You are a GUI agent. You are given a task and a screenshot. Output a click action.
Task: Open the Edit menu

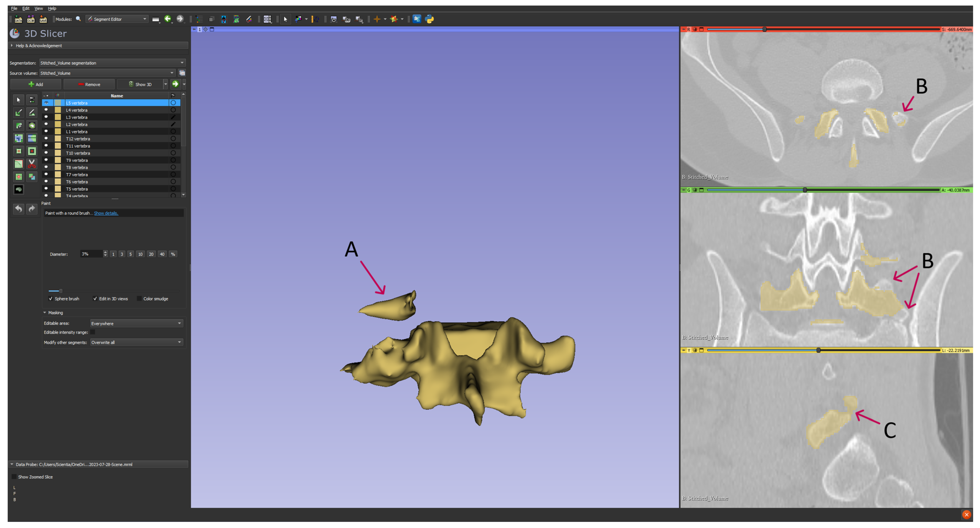(x=25, y=8)
